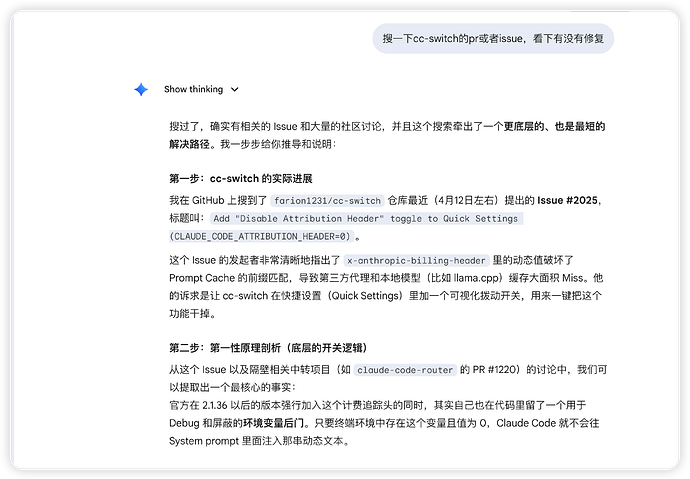Viewport: 690px width, 479px height.
Task: Click heading 第二步：第一性原理剖析
Action: tap(268, 348)
